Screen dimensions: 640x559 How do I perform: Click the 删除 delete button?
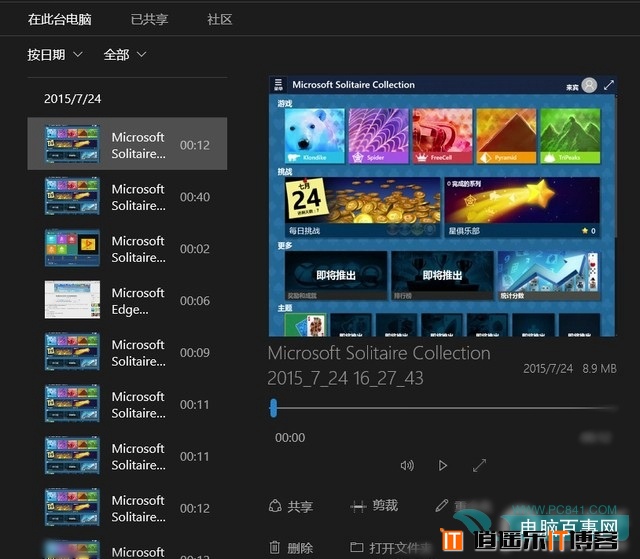click(x=291, y=548)
